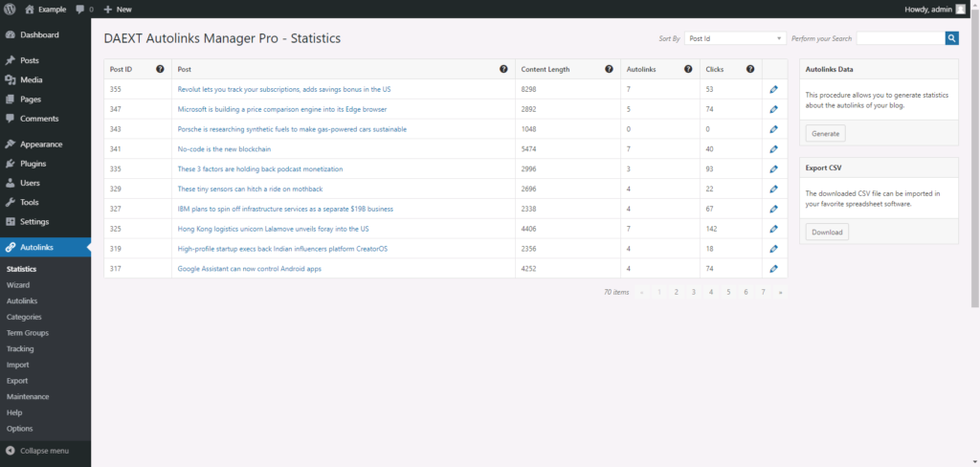Edit post 343 with pencil icon
Viewport: 980px width, 467px height.
(x=773, y=129)
